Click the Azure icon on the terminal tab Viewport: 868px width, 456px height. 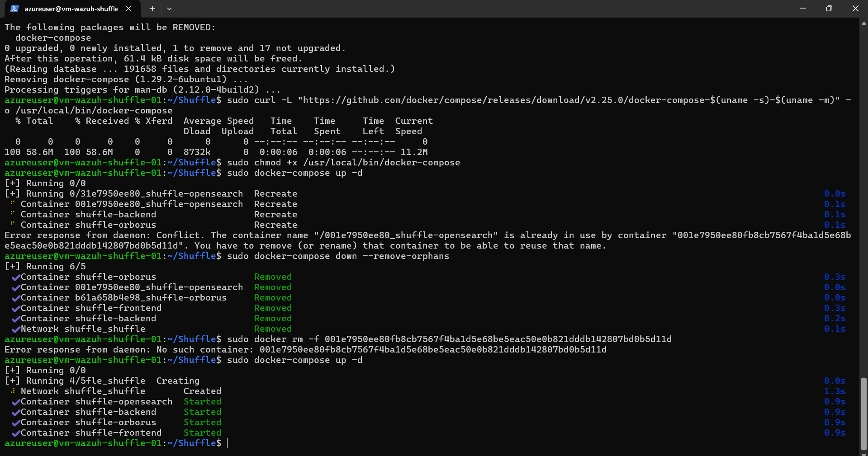click(x=14, y=8)
